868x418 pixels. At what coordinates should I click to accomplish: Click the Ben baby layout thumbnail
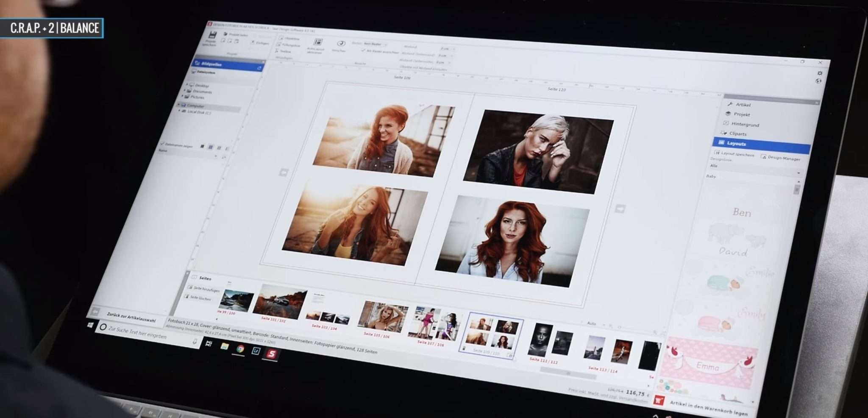741,212
